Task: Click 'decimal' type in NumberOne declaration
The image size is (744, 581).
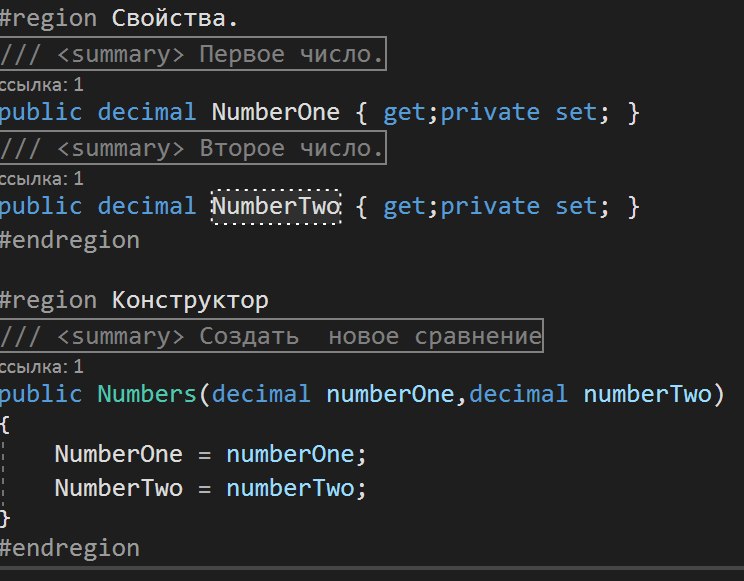Action: (147, 112)
